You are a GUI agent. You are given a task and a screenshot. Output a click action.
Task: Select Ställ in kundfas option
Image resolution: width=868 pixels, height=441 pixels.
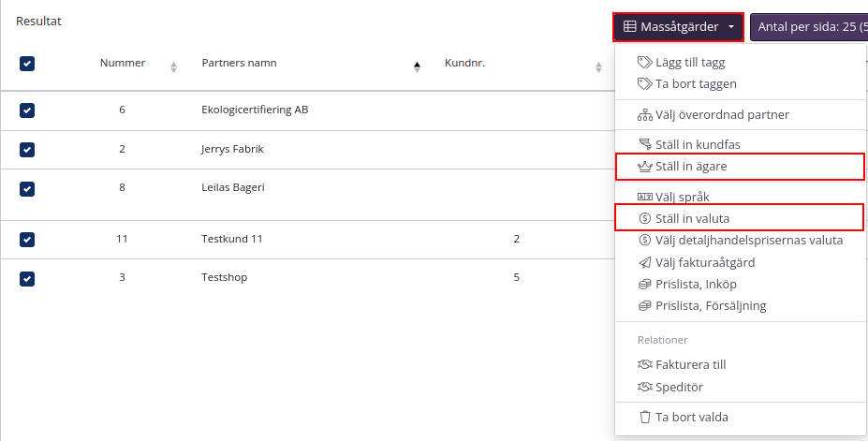[698, 145]
